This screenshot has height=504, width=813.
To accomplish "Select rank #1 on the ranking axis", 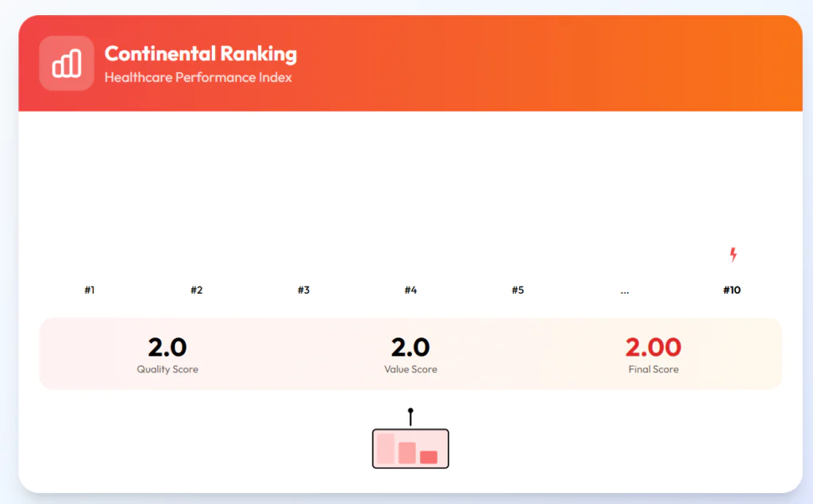I will coord(90,290).
